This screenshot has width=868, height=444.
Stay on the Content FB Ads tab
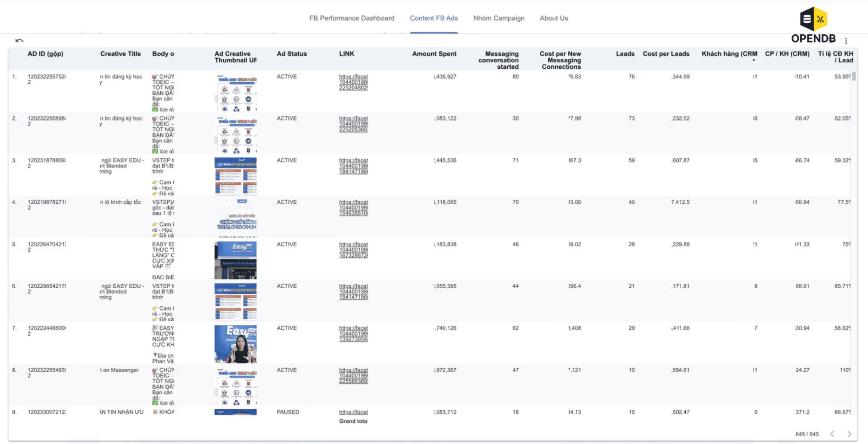(434, 18)
